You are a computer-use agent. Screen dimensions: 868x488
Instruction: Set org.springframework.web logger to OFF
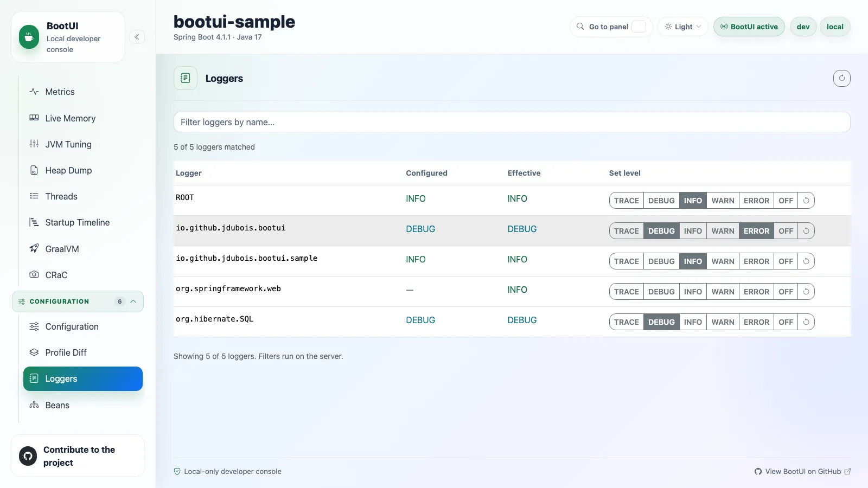click(x=786, y=292)
